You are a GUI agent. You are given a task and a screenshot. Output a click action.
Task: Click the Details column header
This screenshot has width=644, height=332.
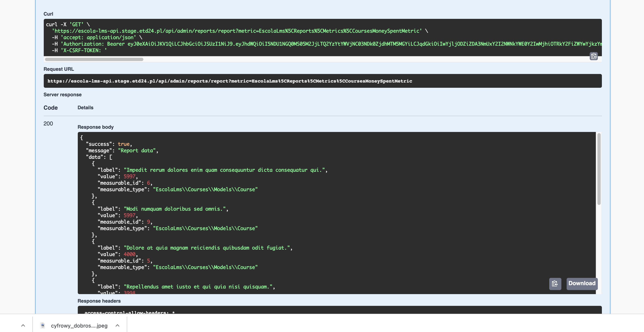pyautogui.click(x=85, y=107)
